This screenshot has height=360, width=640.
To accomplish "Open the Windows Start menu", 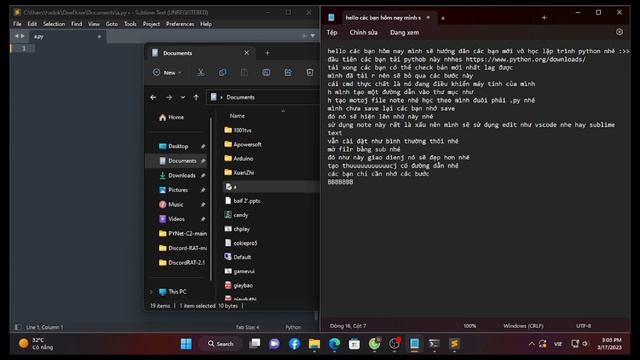I will coord(186,344).
